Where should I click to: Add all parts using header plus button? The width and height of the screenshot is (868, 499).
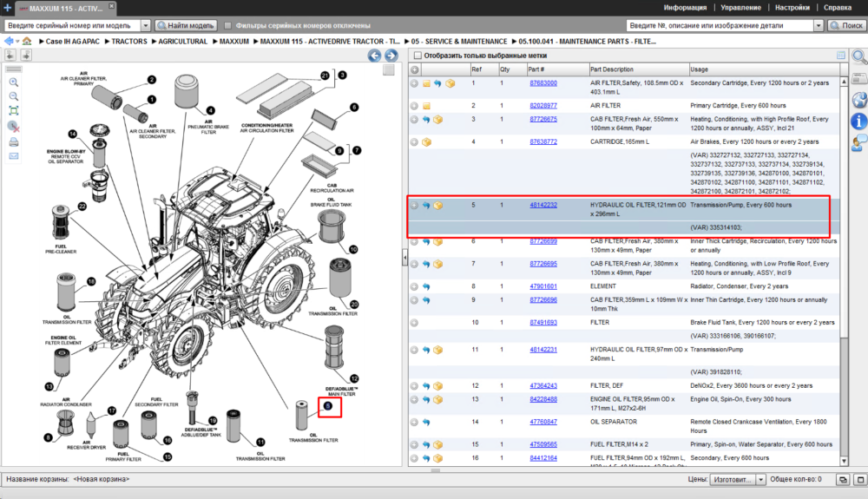[415, 69]
